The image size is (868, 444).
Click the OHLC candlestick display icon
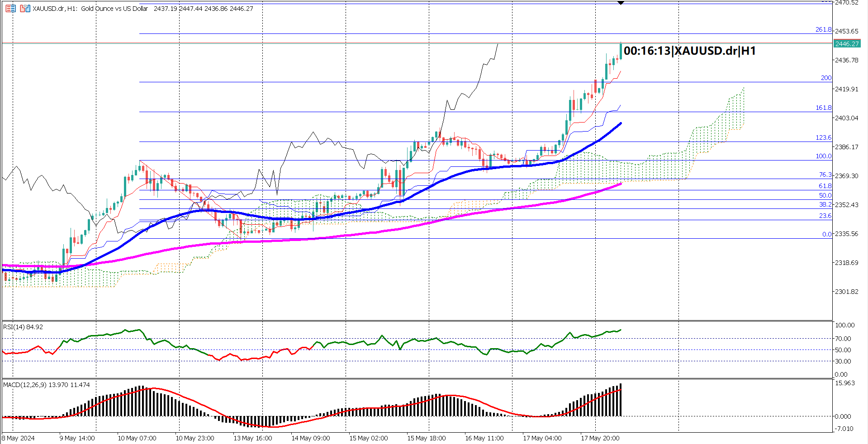25,8
